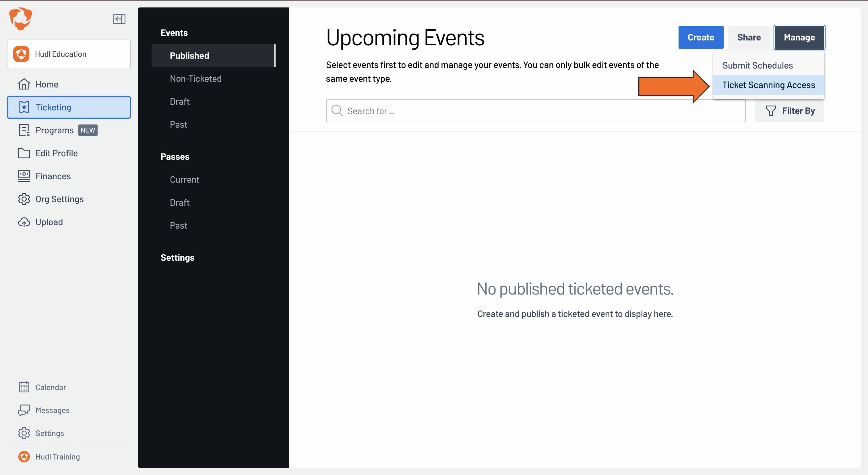Click the Messages chat bubble icon
This screenshot has width=868, height=475.
[x=24, y=410]
